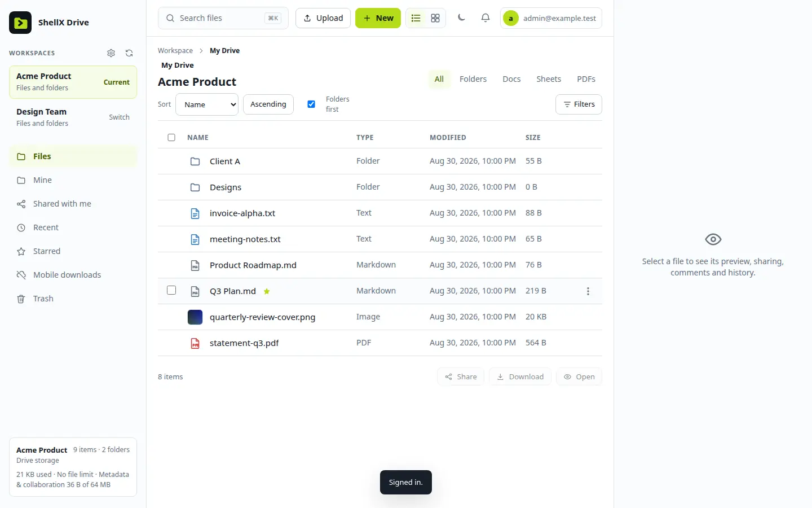The height and width of the screenshot is (508, 812).
Task: Open more options for Q3 Plan.md
Action: tap(588, 291)
